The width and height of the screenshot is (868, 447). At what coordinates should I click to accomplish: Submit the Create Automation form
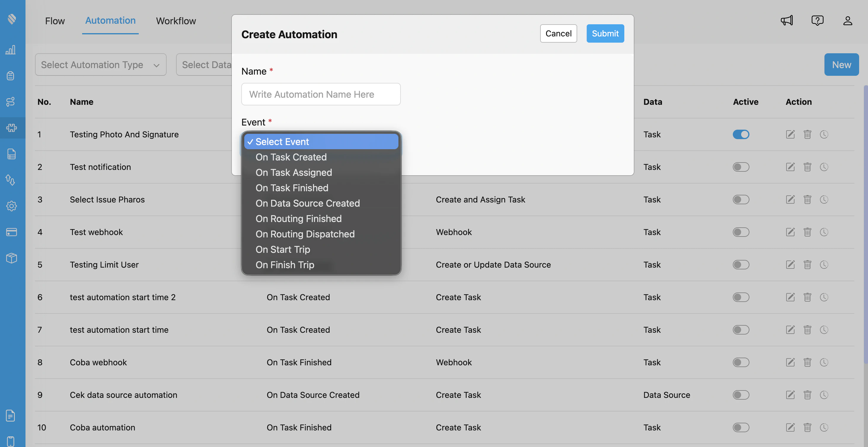(605, 33)
